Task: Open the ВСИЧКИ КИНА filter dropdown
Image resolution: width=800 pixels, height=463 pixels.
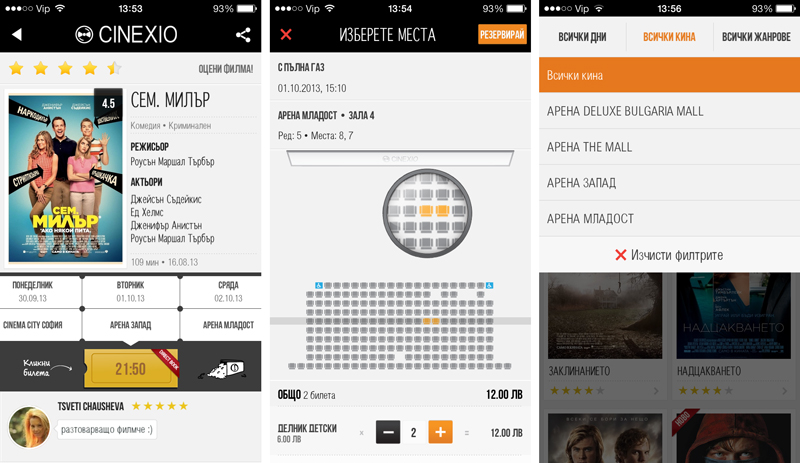Action: (669, 37)
